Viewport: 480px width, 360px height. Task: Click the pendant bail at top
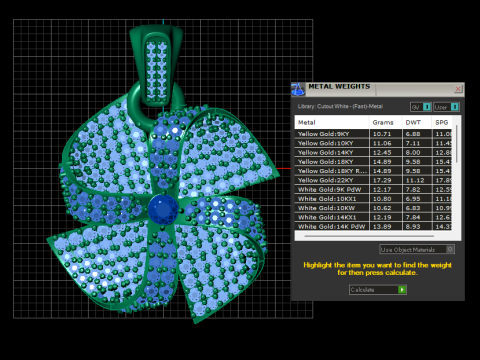click(x=156, y=65)
